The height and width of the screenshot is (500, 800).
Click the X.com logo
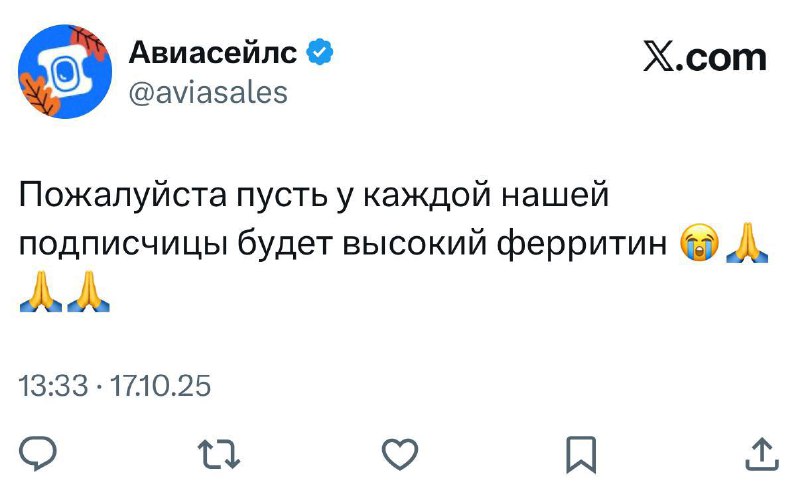pyautogui.click(x=704, y=58)
